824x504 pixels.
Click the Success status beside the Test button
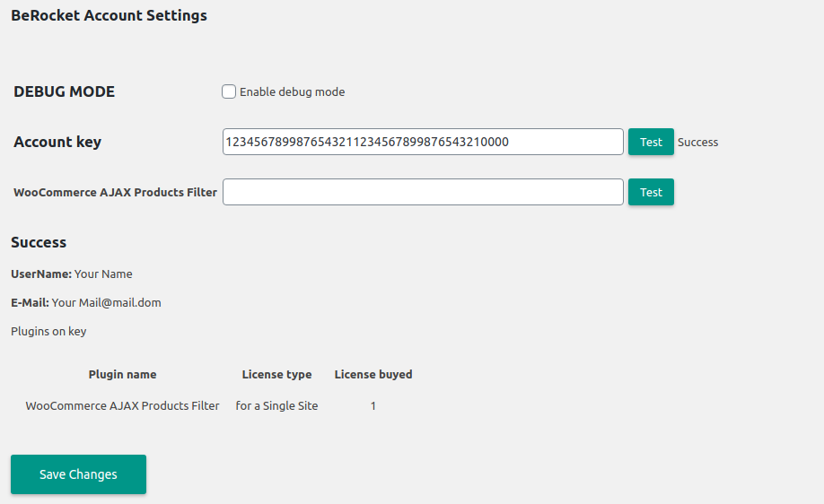point(697,142)
